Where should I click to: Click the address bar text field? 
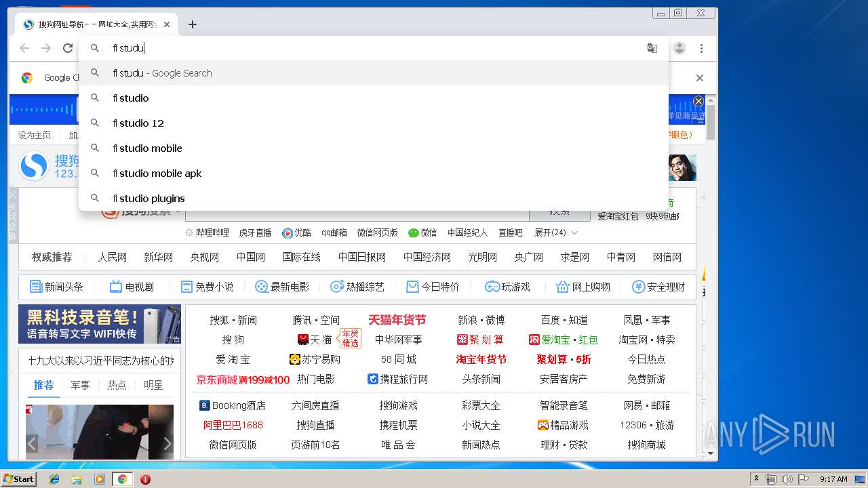pyautogui.click(x=373, y=48)
